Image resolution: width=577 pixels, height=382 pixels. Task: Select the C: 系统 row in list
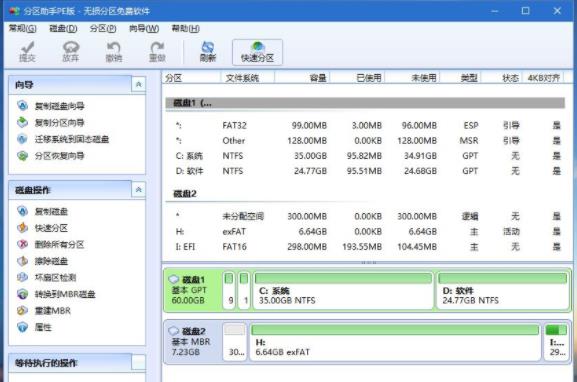coord(365,156)
